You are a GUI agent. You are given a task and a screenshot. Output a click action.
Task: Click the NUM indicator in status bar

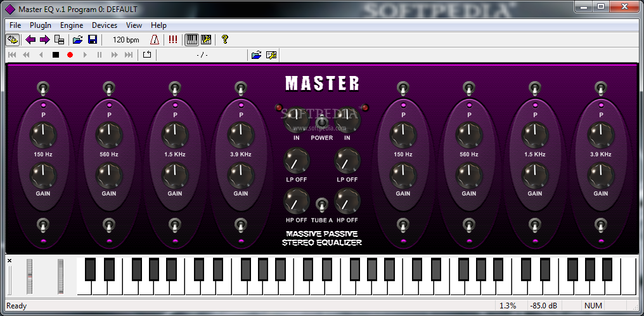(593, 306)
